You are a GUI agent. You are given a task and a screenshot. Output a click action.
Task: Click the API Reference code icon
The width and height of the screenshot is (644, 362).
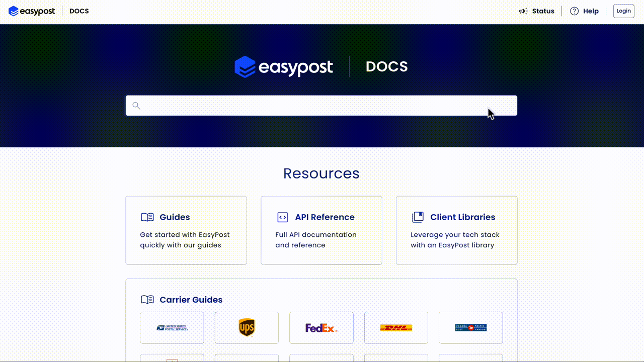click(283, 217)
